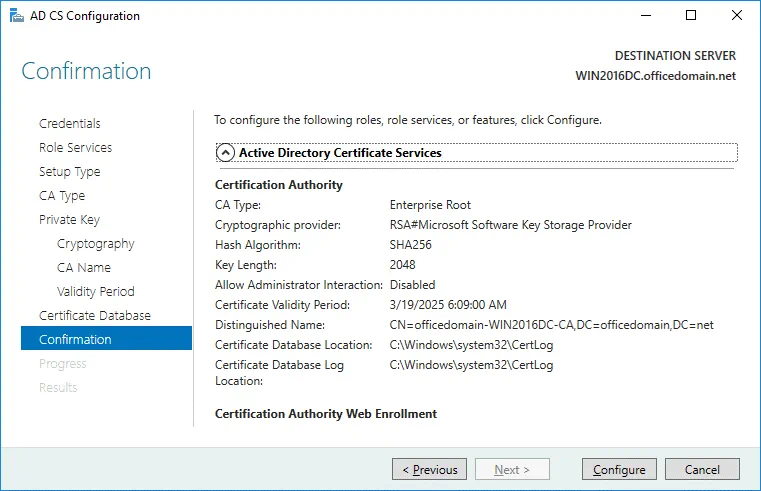The image size is (761, 491).
Task: Select the CA Name sub-step
Action: pyautogui.click(x=84, y=268)
